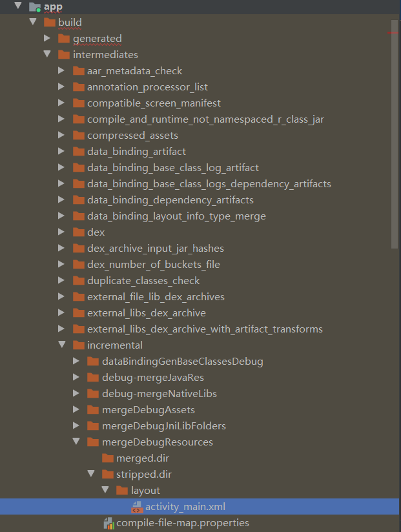Click the layout folder icon
Image resolution: width=401 pixels, height=532 pixels.
click(122, 490)
